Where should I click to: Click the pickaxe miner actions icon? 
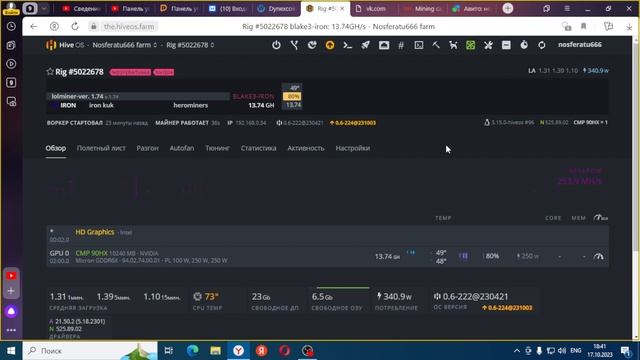436,45
